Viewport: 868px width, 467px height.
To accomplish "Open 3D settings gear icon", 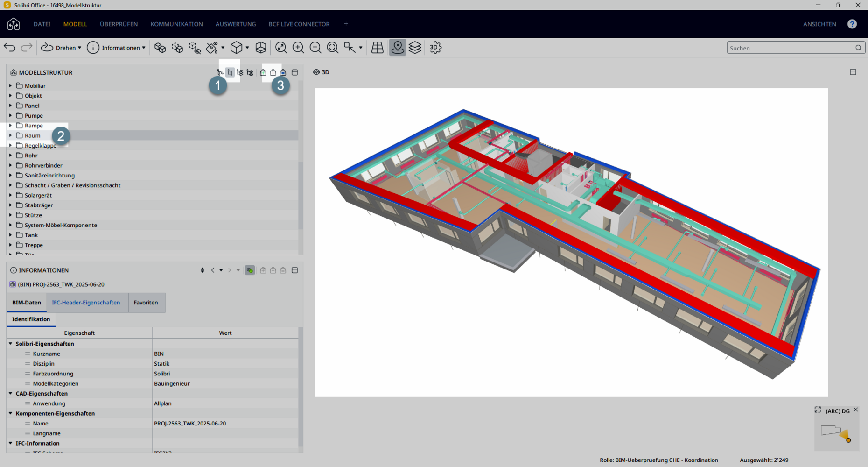I will 435,48.
